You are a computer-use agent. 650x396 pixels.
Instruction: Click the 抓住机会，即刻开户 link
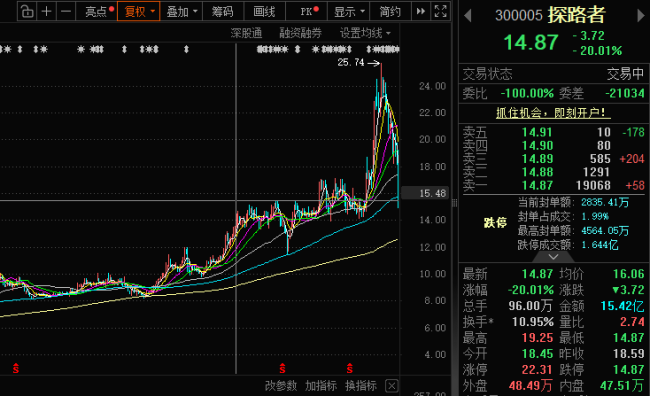pyautogui.click(x=553, y=112)
